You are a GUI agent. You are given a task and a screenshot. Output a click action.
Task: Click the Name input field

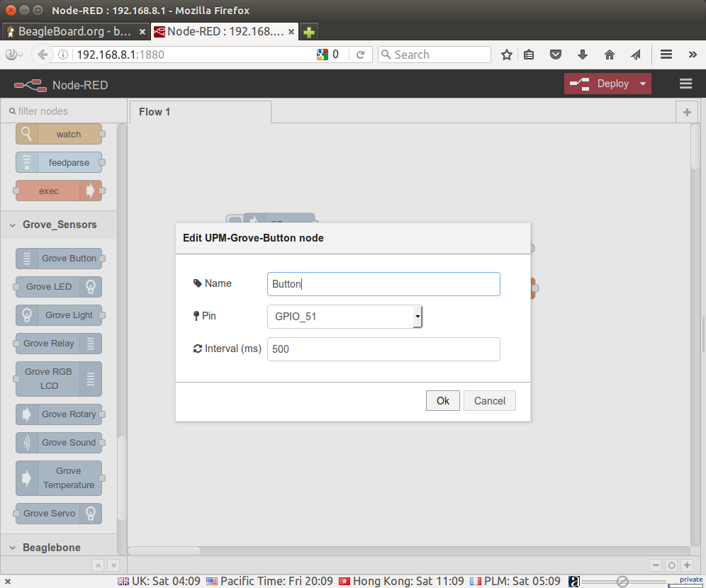(x=383, y=284)
